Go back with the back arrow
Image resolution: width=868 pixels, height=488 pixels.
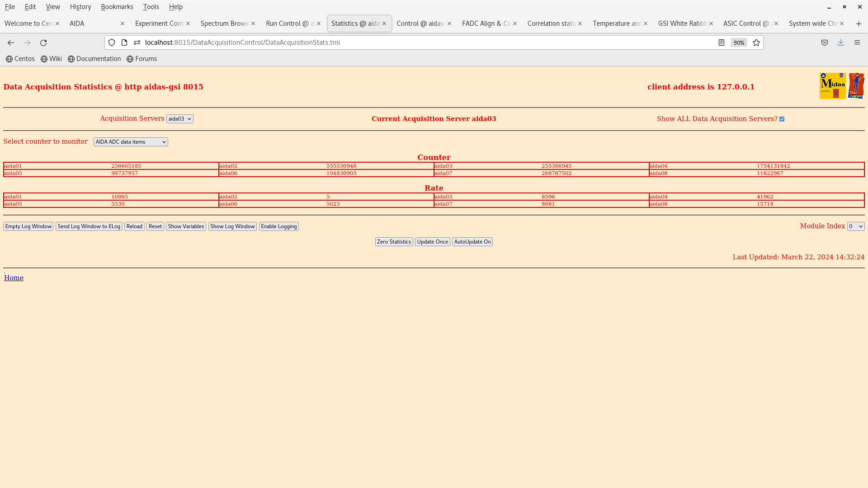point(11,42)
